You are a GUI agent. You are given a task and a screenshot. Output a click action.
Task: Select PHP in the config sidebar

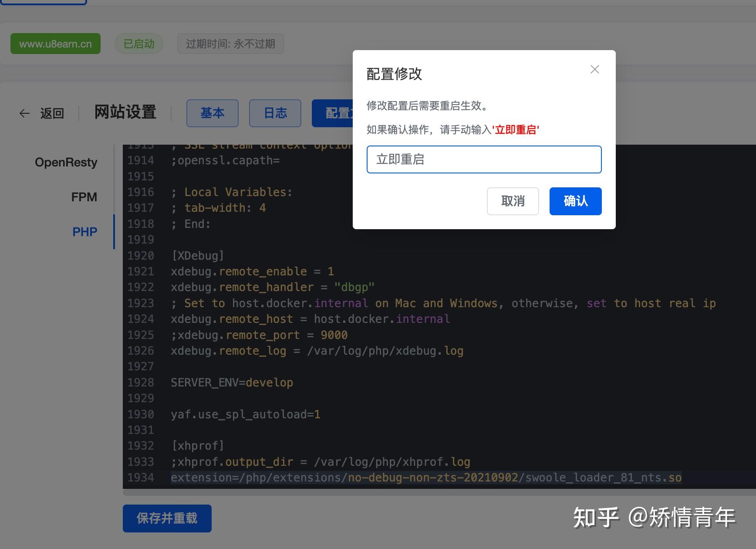(84, 232)
